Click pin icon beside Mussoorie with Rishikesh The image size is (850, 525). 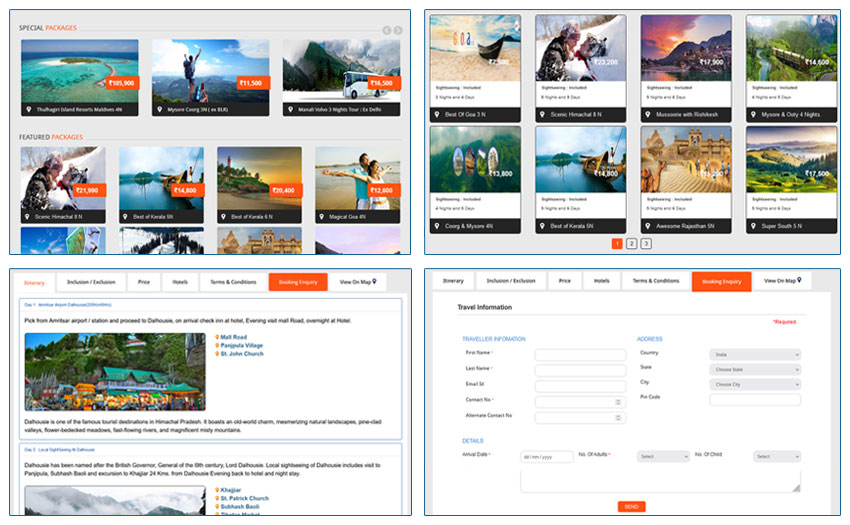(648, 114)
